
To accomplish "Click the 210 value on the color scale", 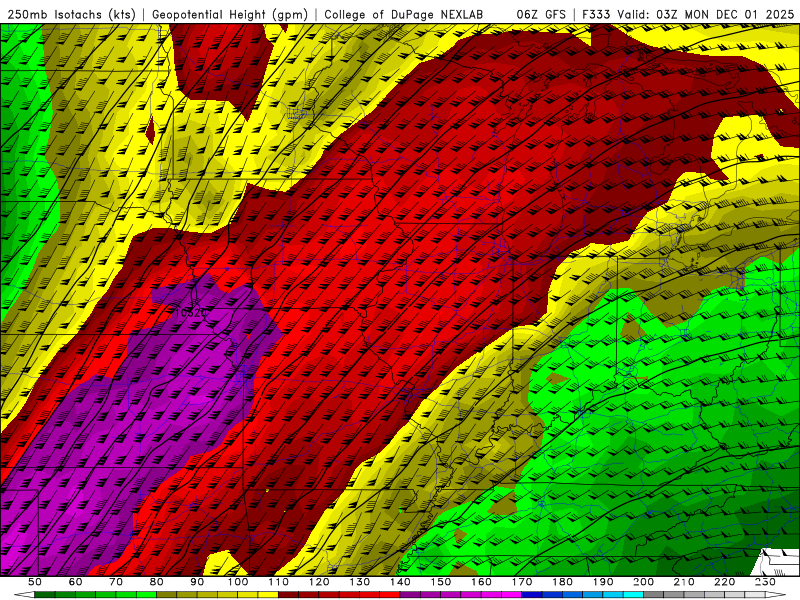I will tap(685, 582).
